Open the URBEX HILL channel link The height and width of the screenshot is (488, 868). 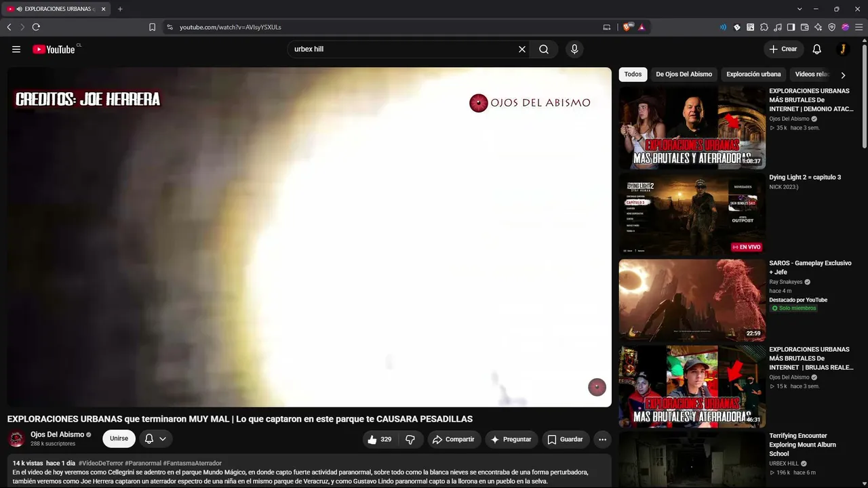click(x=784, y=464)
